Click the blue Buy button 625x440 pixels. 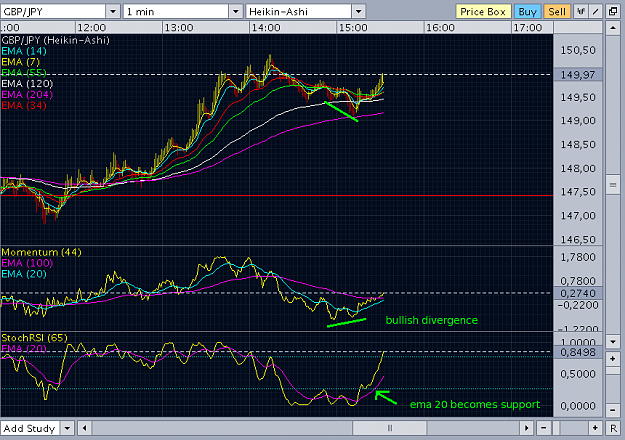coord(527,12)
